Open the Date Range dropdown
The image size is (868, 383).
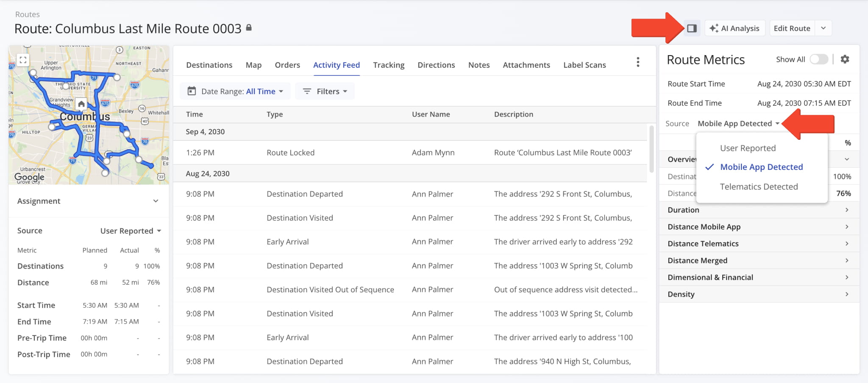coord(235,91)
